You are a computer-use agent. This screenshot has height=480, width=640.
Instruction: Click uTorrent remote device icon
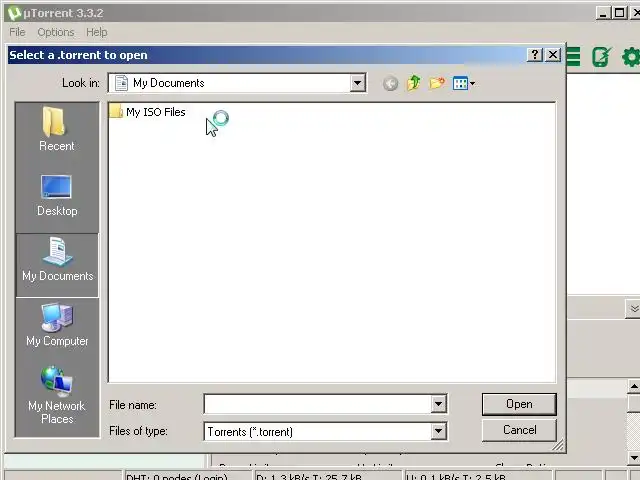pyautogui.click(x=601, y=57)
